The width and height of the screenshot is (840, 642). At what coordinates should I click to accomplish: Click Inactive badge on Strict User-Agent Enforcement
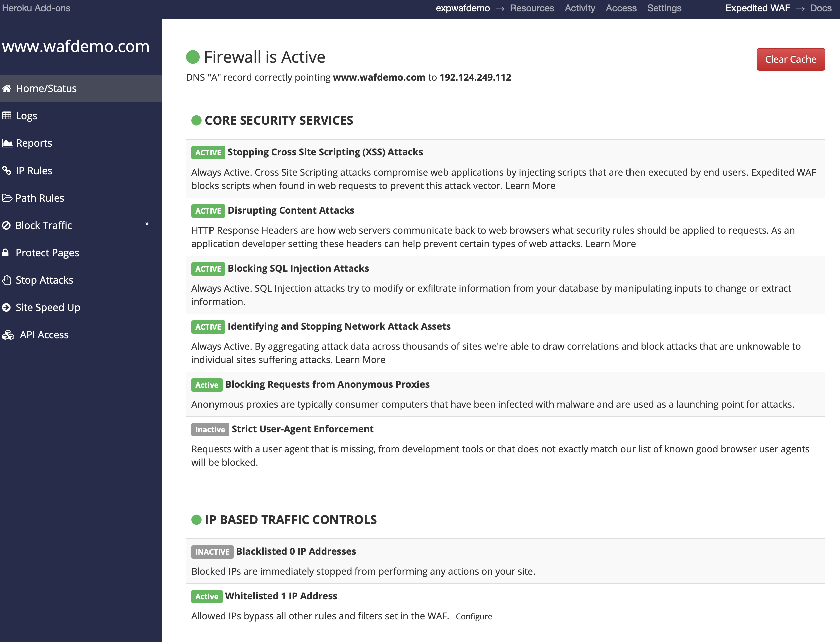[x=210, y=430]
